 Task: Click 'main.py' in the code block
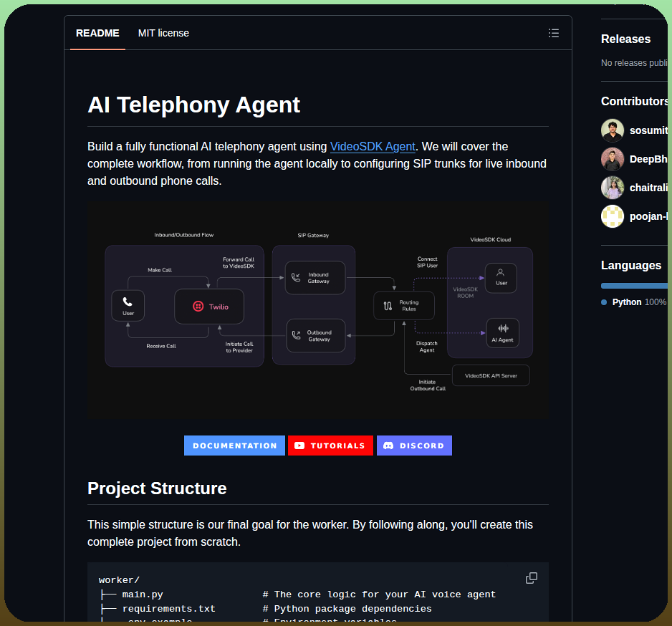[143, 594]
